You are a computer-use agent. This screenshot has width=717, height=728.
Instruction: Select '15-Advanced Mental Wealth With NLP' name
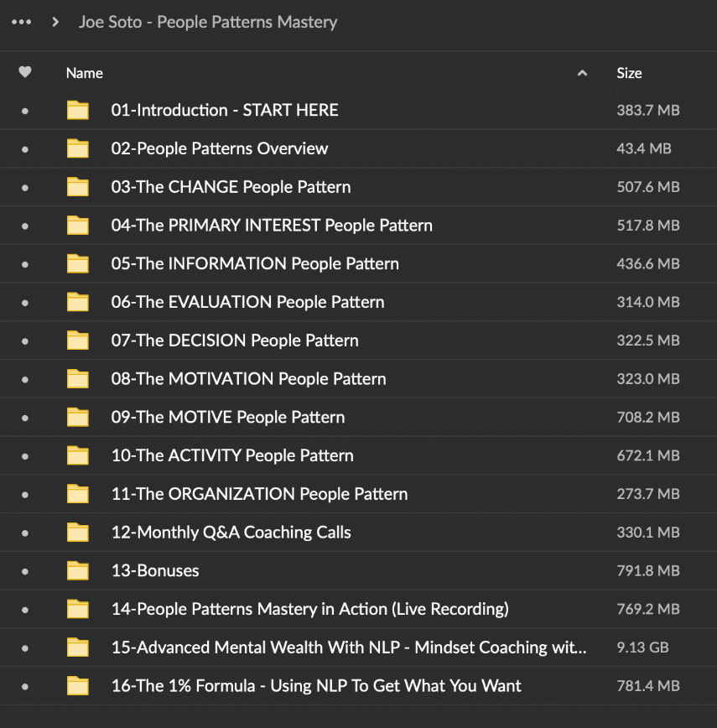pyautogui.click(x=349, y=647)
